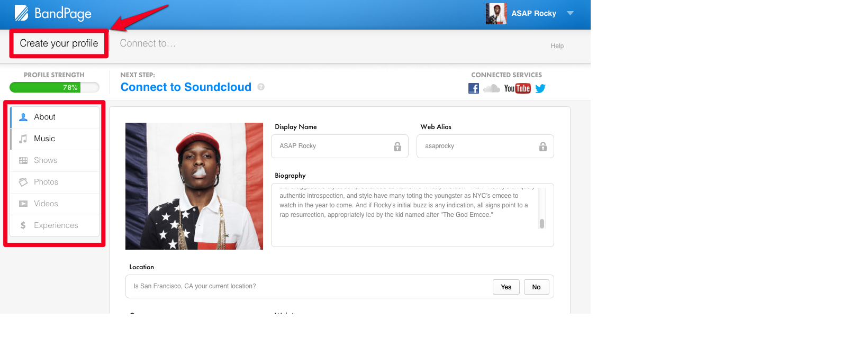Open the Videos section in sidebar

tap(55, 204)
